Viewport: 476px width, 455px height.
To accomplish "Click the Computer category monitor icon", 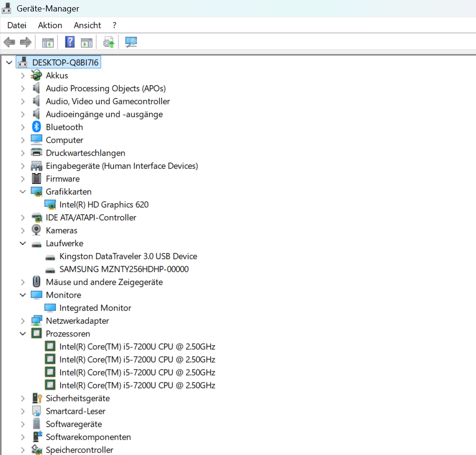I will pyautogui.click(x=36, y=140).
